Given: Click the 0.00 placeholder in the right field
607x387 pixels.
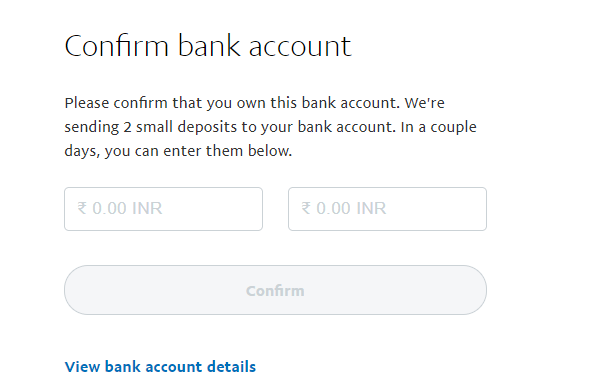Looking at the screenshot, I should click(x=333, y=208).
